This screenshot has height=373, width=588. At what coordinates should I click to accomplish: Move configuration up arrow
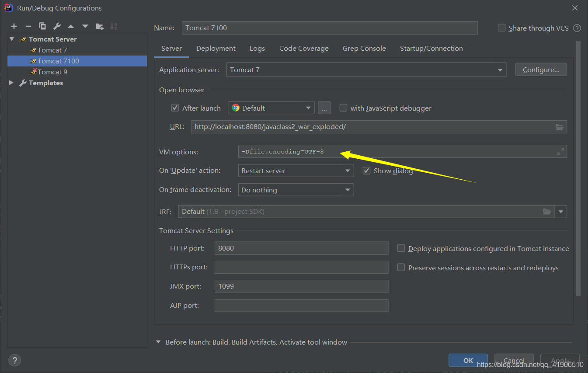(71, 27)
